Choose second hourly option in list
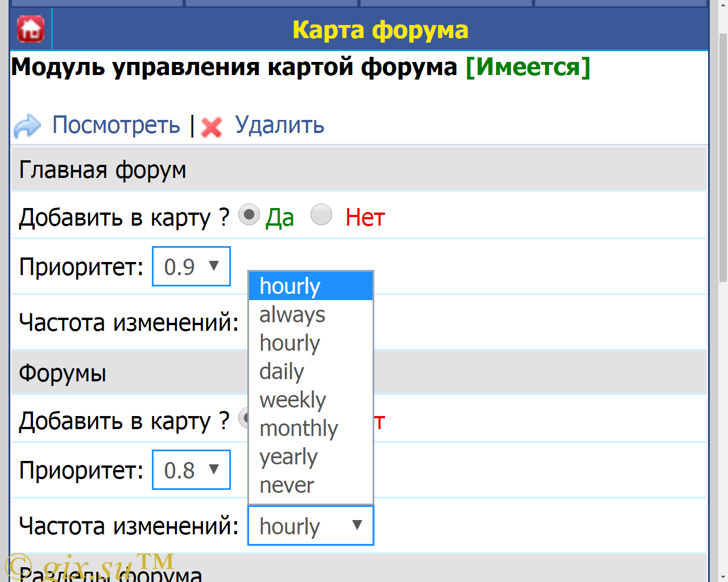The width and height of the screenshot is (728, 582). [311, 343]
